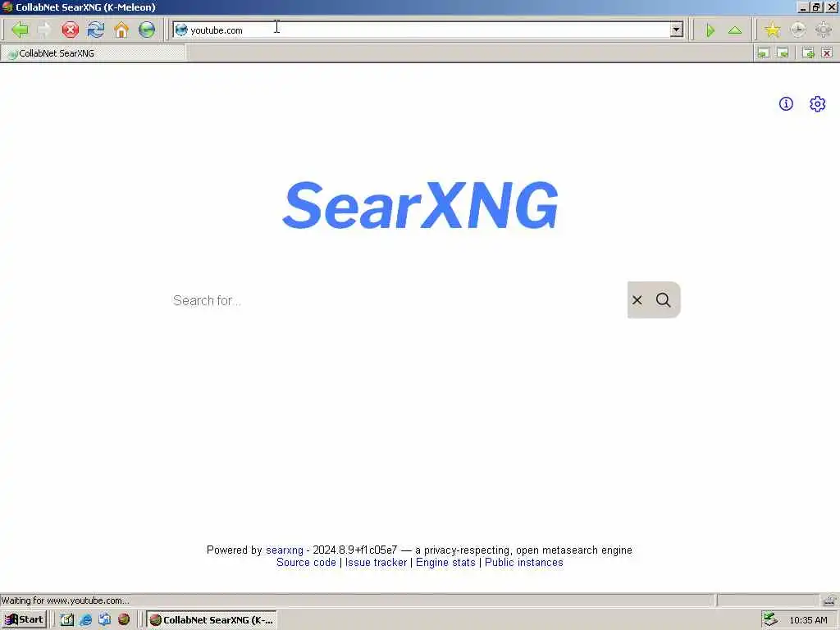Open the Issue tracker link

pos(376,563)
